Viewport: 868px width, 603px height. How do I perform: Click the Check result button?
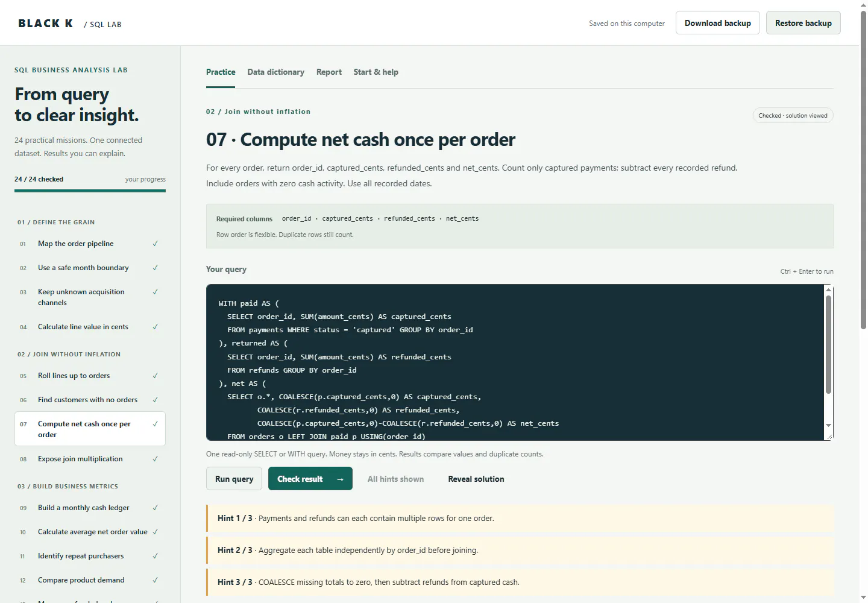coord(310,479)
